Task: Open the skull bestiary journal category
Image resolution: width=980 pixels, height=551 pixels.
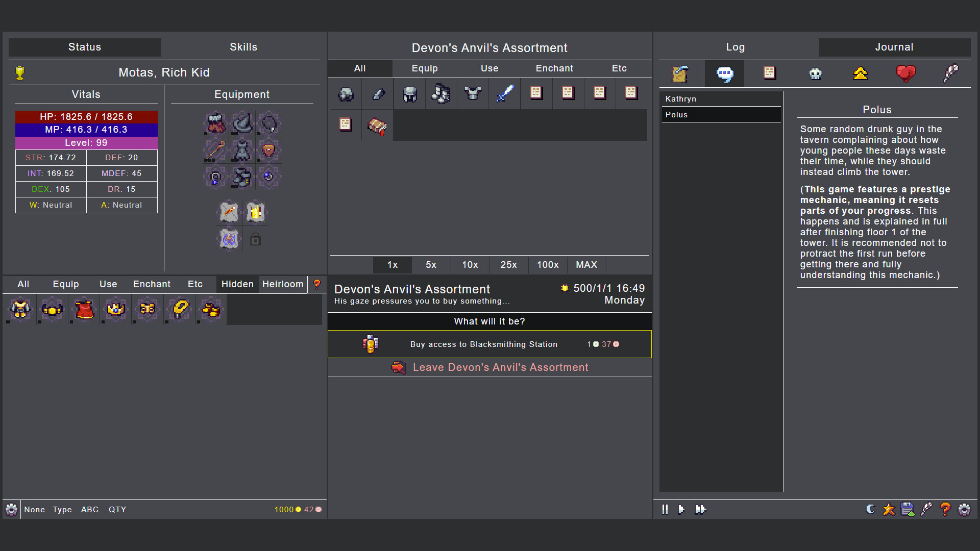Action: pos(815,74)
